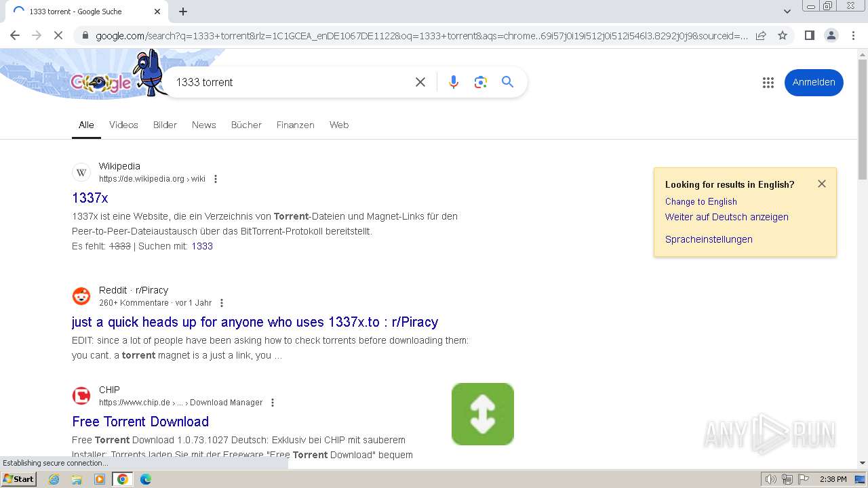868x488 pixels.
Task: Click the browser forward arrow
Action: tap(37, 35)
